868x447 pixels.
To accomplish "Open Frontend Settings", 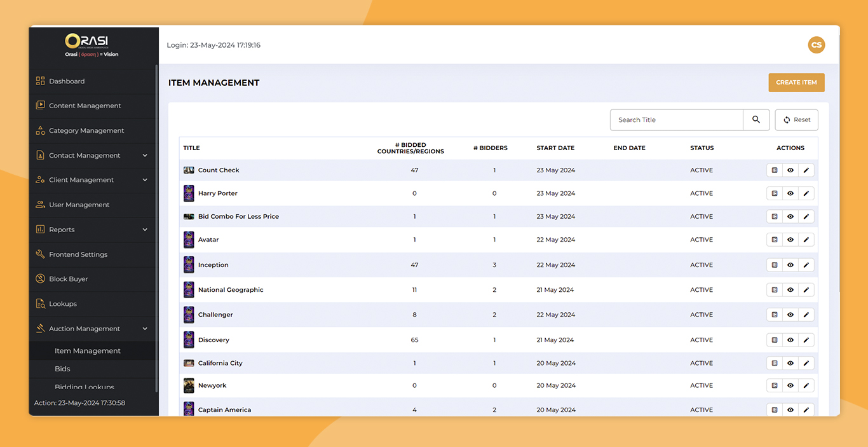I will 78,254.
